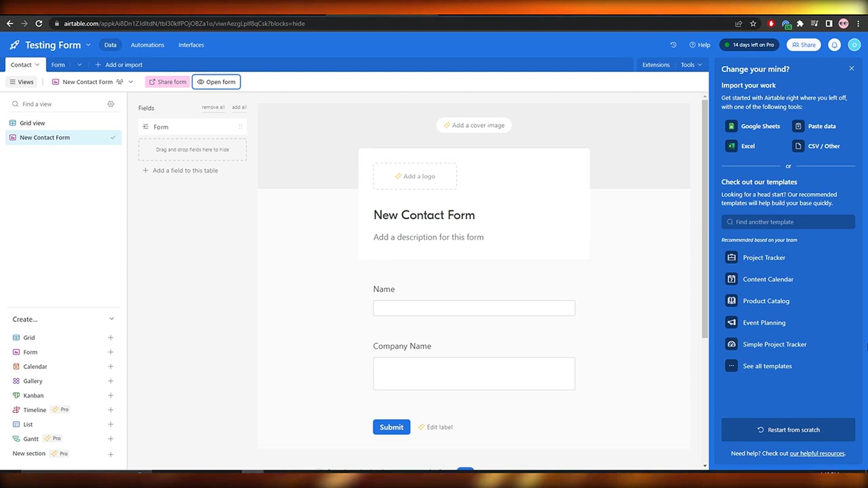The image size is (868, 488).
Task: Open browser extensions puzzle icon
Action: pos(800,23)
